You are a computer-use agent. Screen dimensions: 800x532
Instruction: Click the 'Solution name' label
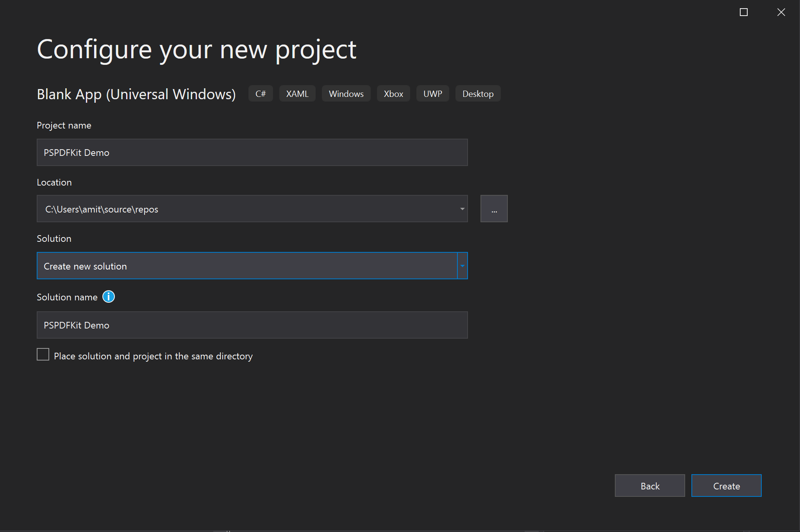pos(67,297)
